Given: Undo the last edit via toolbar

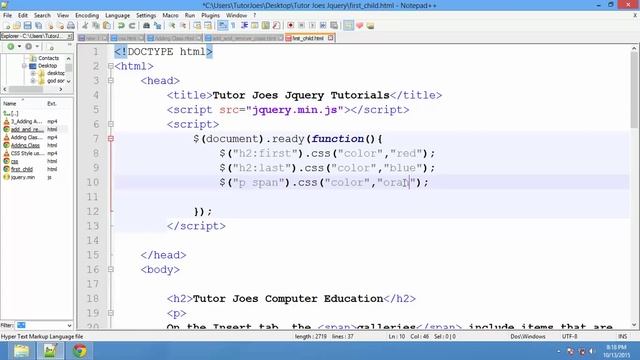Looking at the screenshot, I should coord(121,26).
